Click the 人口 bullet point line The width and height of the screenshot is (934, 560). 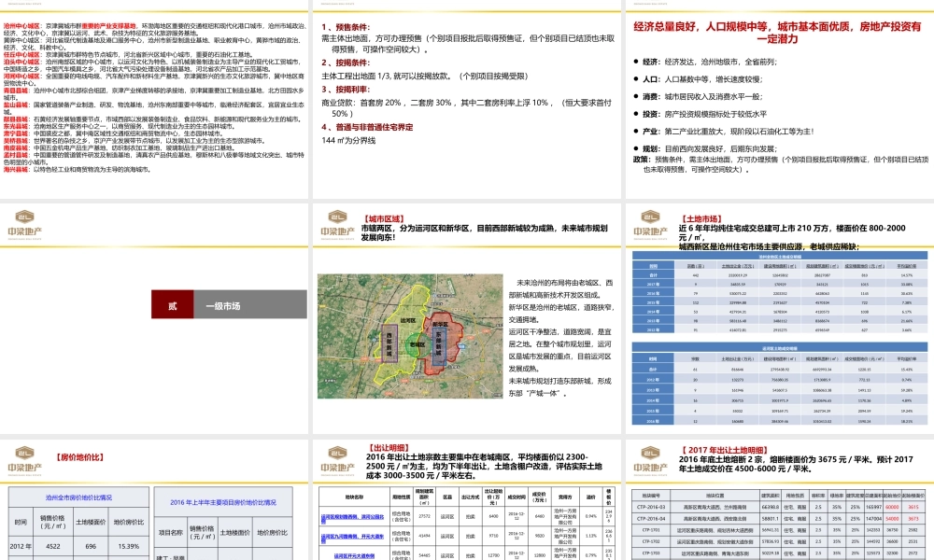pos(698,78)
